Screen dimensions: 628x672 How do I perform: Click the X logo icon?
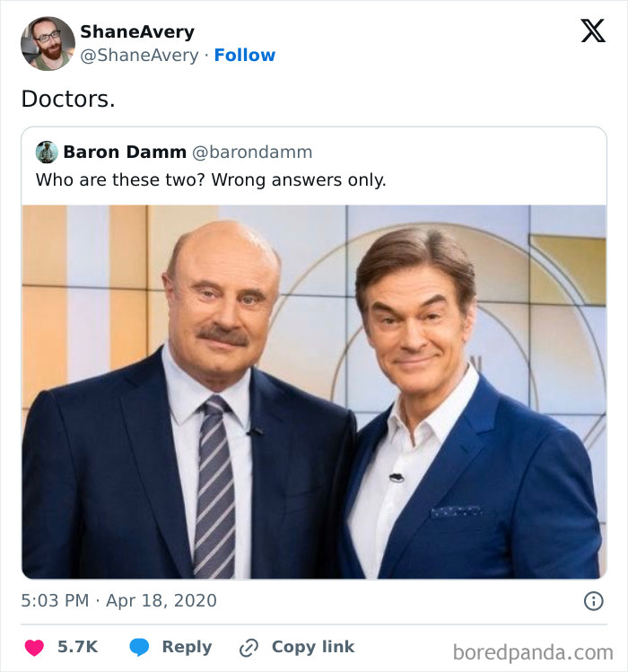(592, 31)
